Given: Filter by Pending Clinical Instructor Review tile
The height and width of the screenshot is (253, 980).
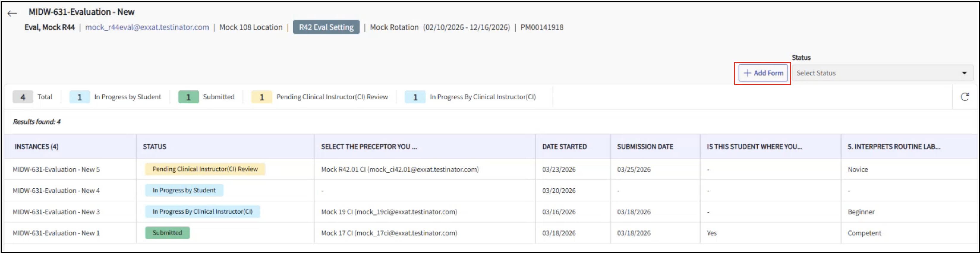Looking at the screenshot, I should (320, 97).
